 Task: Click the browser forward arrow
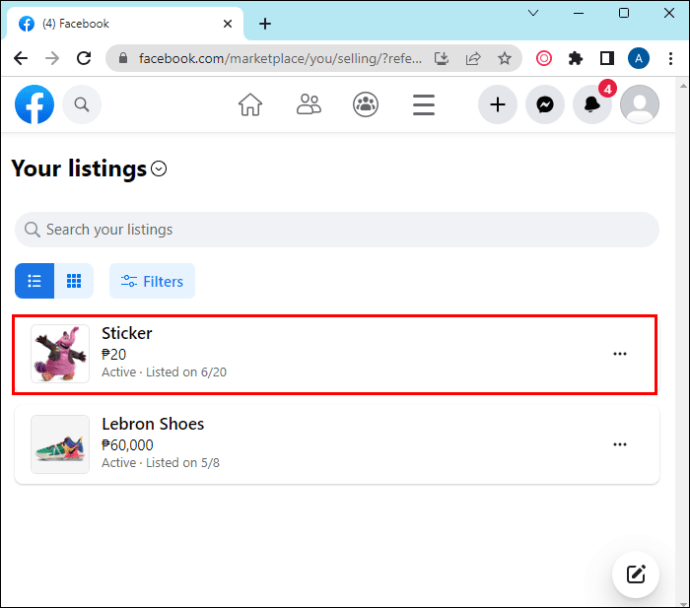pyautogui.click(x=52, y=58)
